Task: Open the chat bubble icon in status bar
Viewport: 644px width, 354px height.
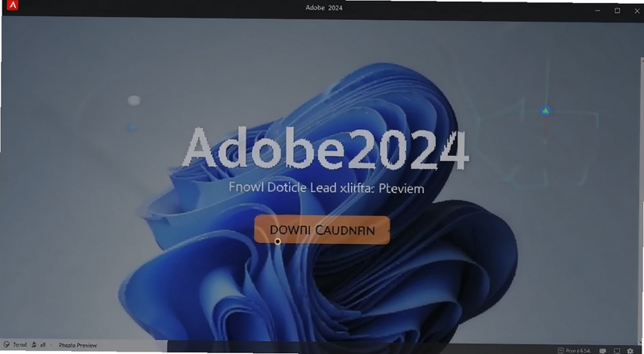Action: coord(617,351)
